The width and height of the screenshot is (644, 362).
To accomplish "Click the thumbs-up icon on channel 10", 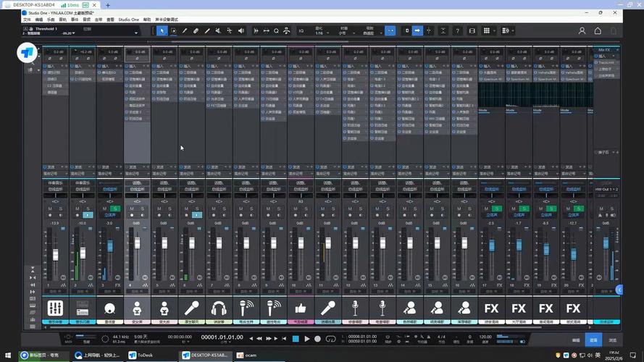I will [301, 307].
